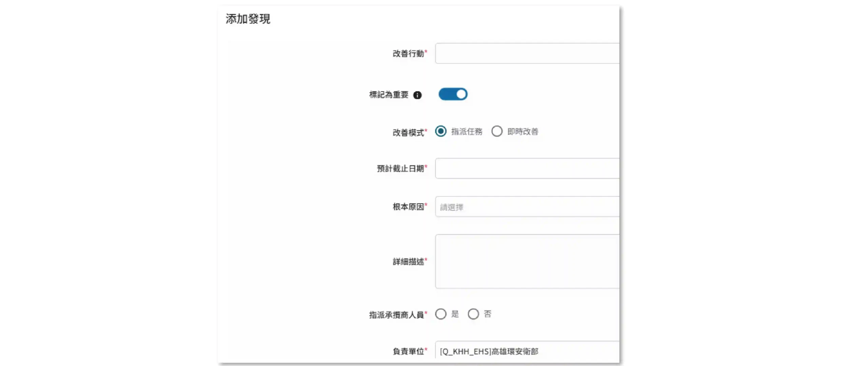Select the 指派任務 radio button
This screenshot has height=366, width=868.
point(441,131)
